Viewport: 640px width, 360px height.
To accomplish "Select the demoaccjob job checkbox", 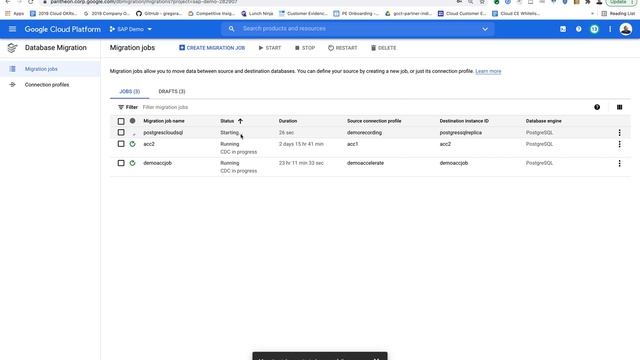I will pyautogui.click(x=121, y=163).
